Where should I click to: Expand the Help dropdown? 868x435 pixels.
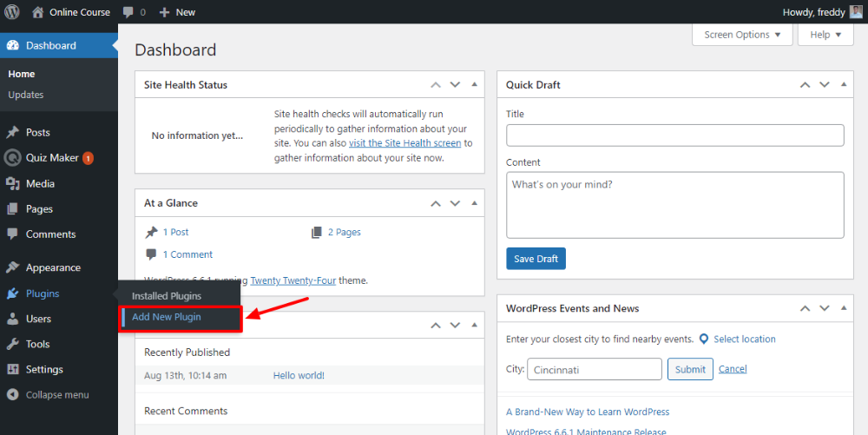(x=825, y=35)
